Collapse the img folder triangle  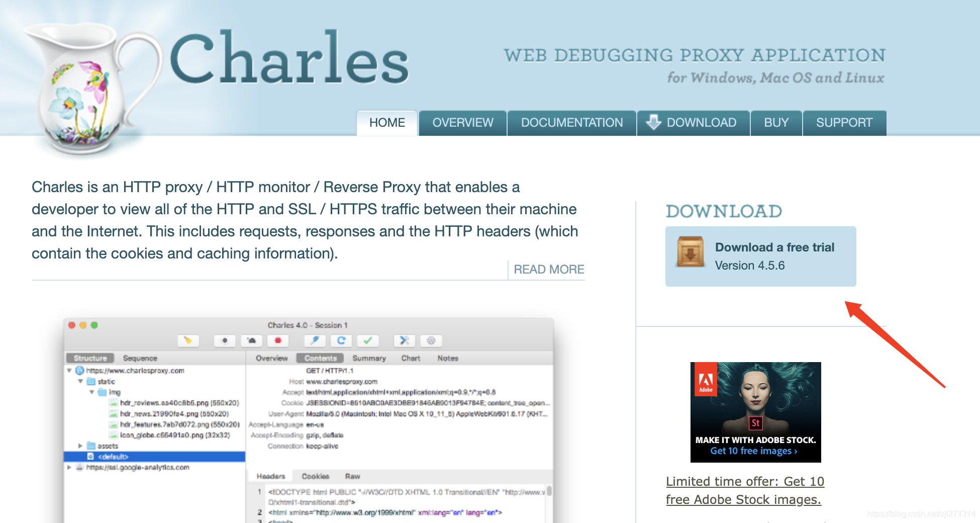coord(91,392)
